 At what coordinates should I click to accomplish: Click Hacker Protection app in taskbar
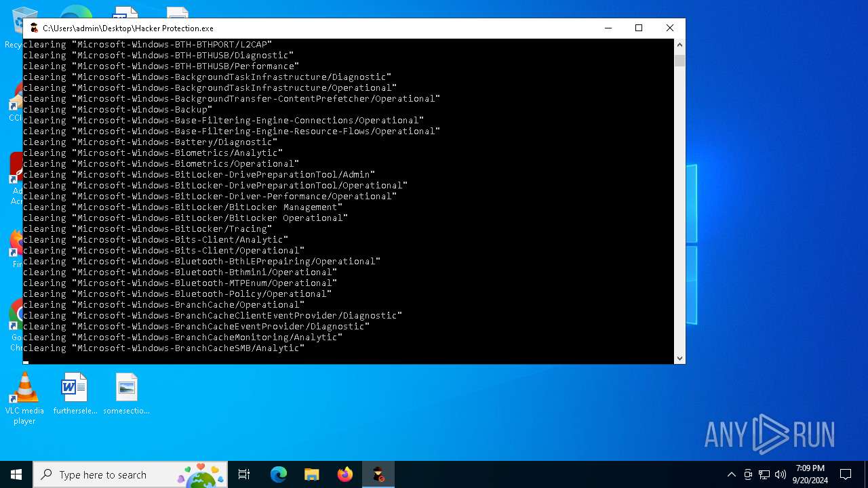[x=378, y=474]
